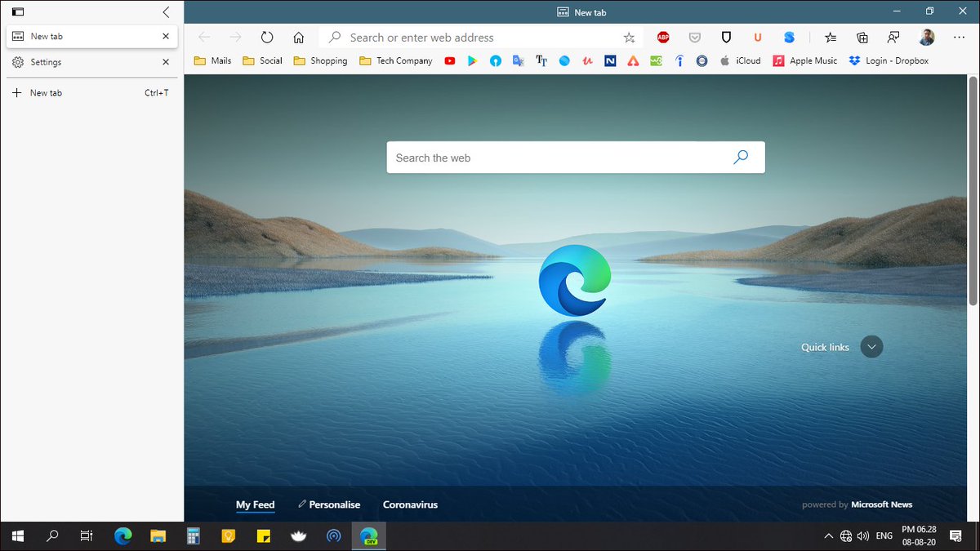Open the Action Center notifications icon
Viewport: 980px width, 551px height.
coord(955,536)
